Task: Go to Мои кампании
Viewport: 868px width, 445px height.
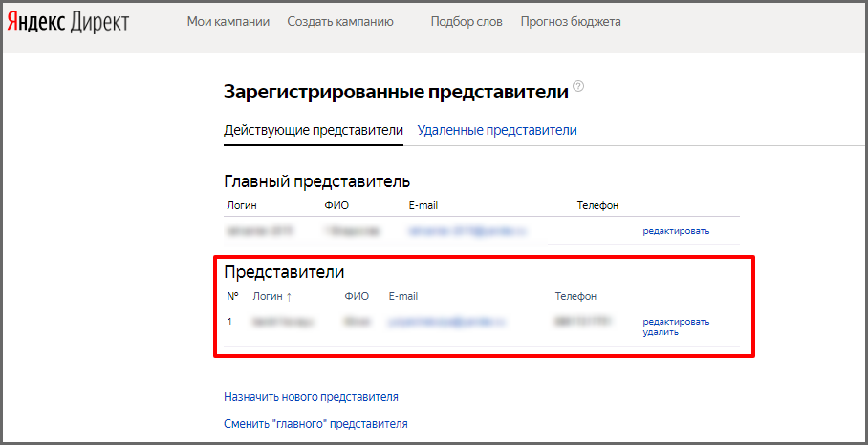Action: 228,22
